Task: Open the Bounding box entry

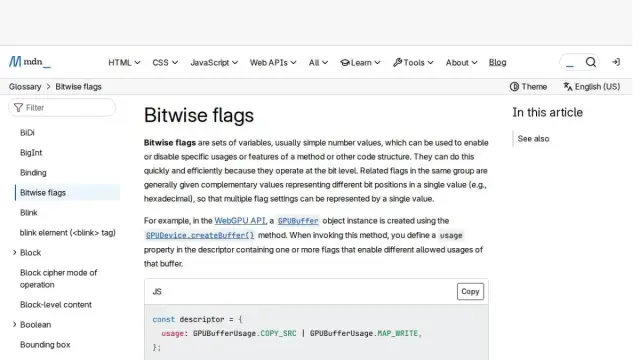Action: click(x=45, y=344)
